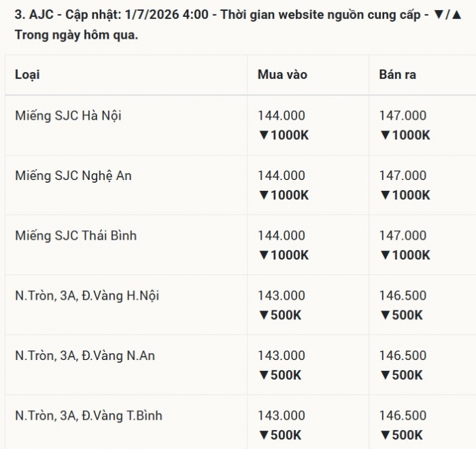Click the Mua vào column header
This screenshot has width=476, height=449.
tap(282, 75)
